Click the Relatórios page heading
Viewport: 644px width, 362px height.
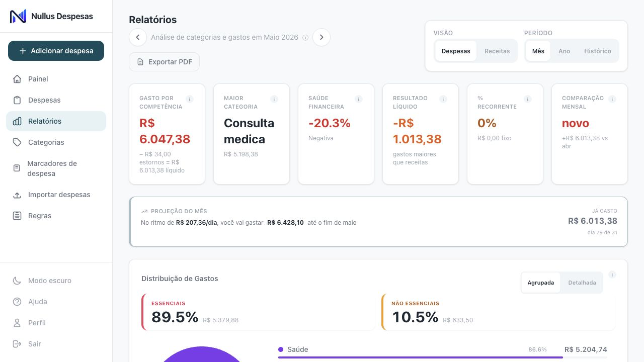(153, 20)
